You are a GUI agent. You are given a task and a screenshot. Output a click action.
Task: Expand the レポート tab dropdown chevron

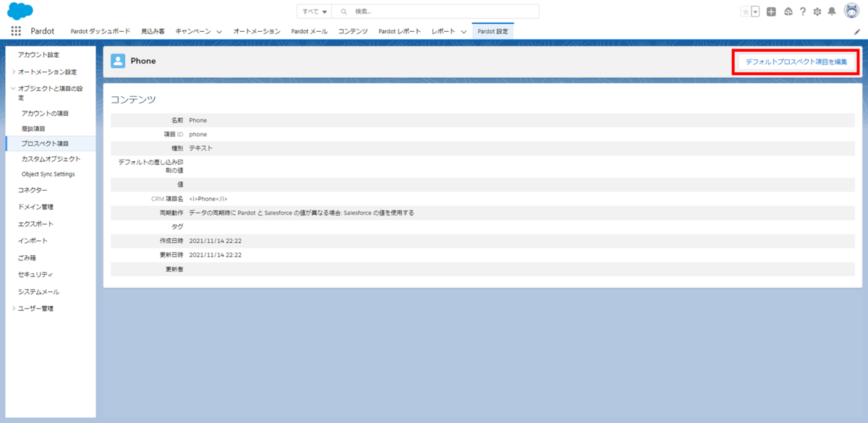tap(464, 32)
